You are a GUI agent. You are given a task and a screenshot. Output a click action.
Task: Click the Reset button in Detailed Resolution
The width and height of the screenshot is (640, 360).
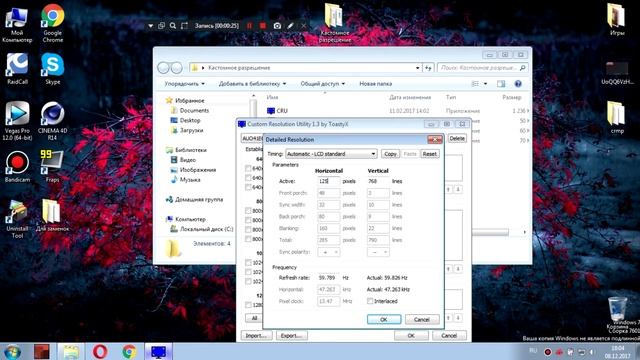pos(429,154)
